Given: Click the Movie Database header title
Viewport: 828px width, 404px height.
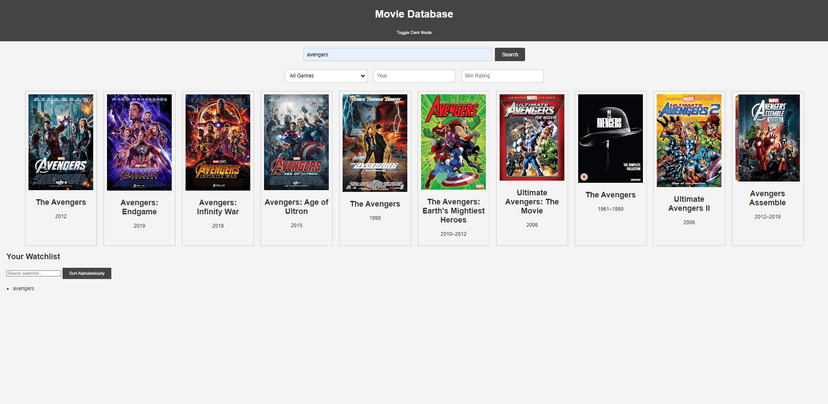Looking at the screenshot, I should tap(414, 14).
